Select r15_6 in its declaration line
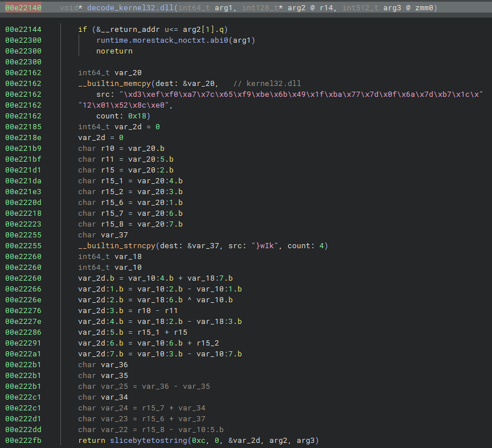 112,203
